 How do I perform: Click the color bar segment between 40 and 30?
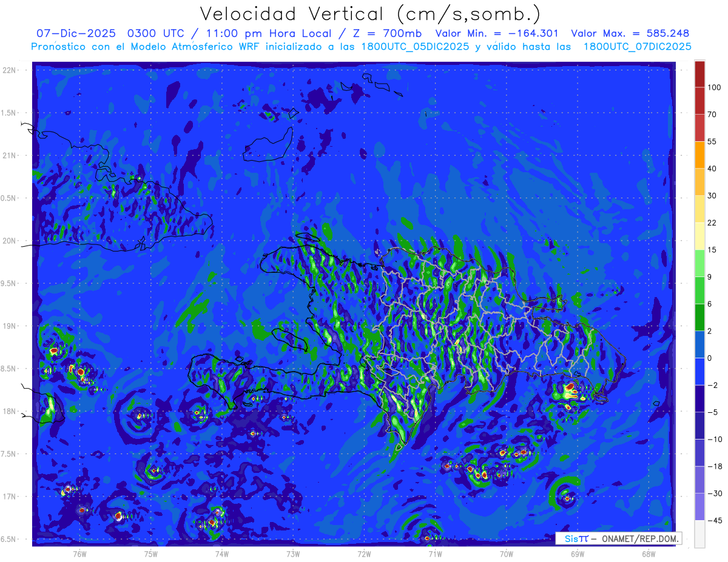(699, 182)
